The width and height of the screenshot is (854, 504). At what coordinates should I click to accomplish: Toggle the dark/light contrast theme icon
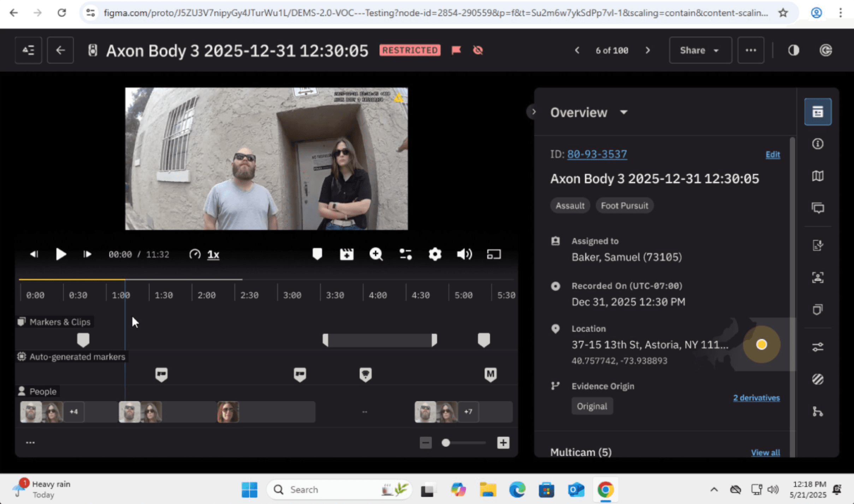tap(793, 50)
